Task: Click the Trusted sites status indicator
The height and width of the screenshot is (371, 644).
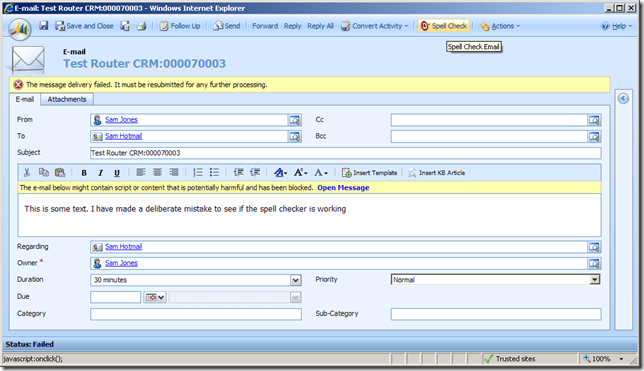Action: [510, 359]
